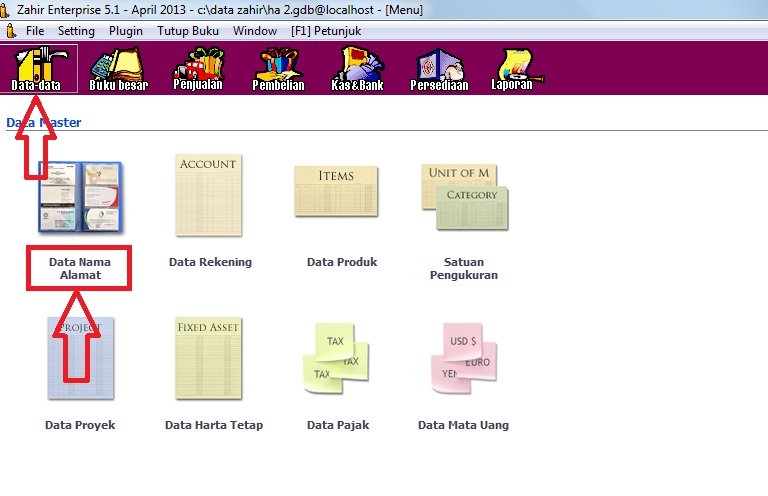Open the Kas & Bank module

pyautogui.click(x=358, y=68)
